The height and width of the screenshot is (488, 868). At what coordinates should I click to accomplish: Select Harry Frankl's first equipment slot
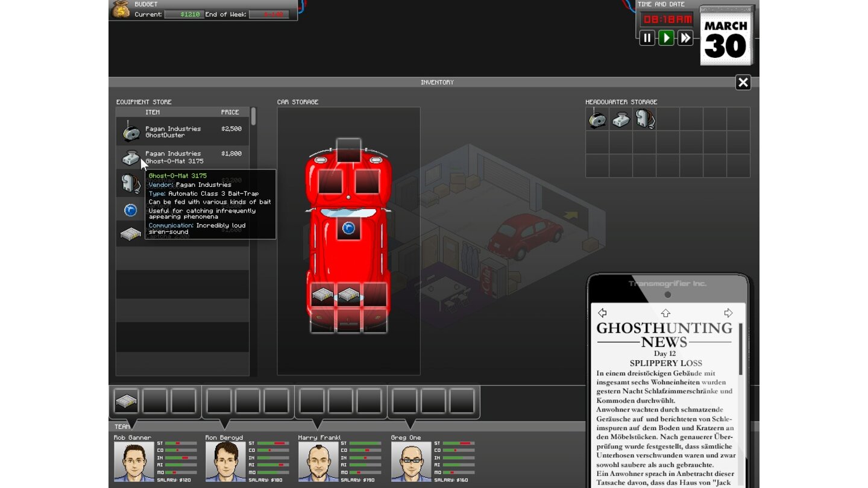point(312,401)
